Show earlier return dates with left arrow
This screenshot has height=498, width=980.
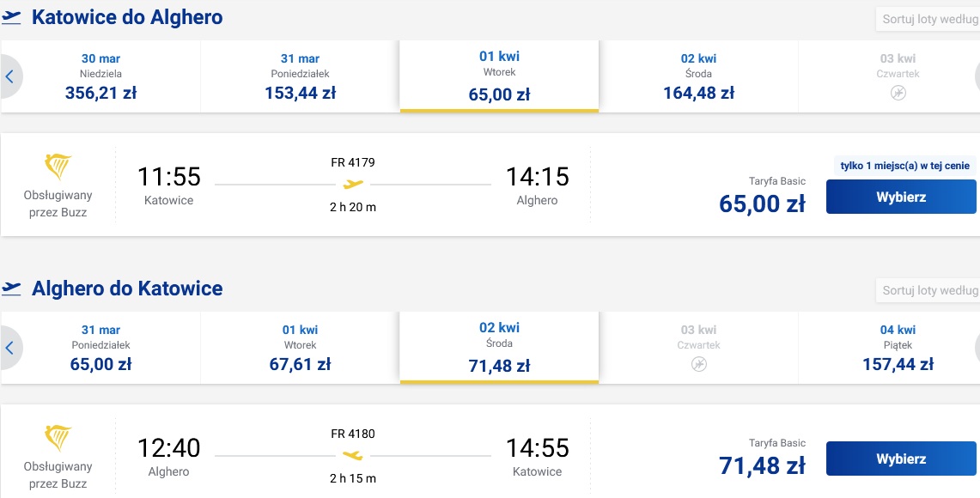pos(10,348)
